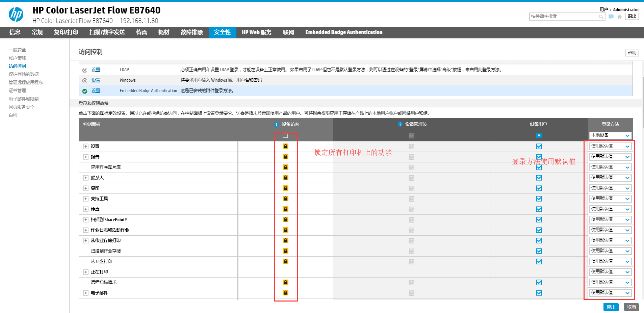
Task: Click guest lock icon for 电子邮件 row
Action: 285,293
